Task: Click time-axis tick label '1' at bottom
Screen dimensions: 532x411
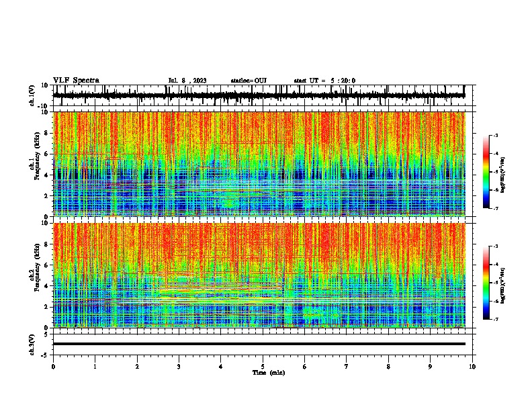Action: [95, 367]
